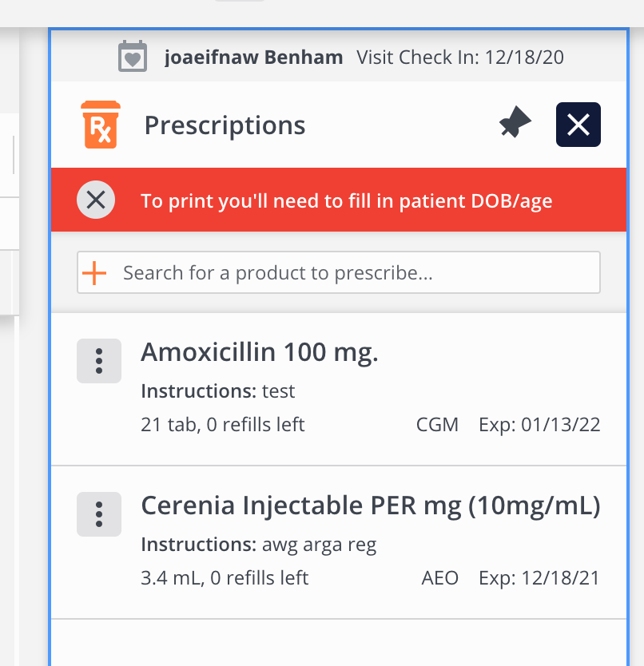Select the Cerenia Injectable PER mg prescription
The width and height of the screenshot is (644, 666).
pos(370,505)
